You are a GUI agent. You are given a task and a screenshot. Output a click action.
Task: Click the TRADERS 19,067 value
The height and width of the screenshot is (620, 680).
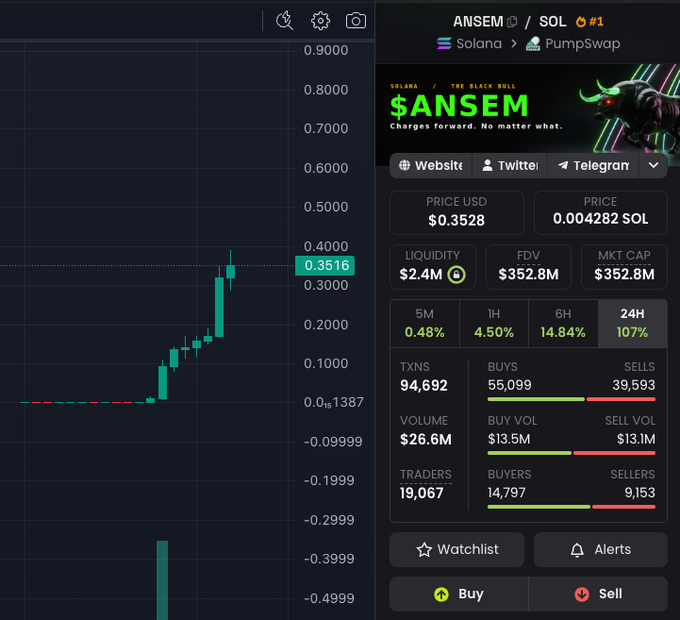pos(422,493)
